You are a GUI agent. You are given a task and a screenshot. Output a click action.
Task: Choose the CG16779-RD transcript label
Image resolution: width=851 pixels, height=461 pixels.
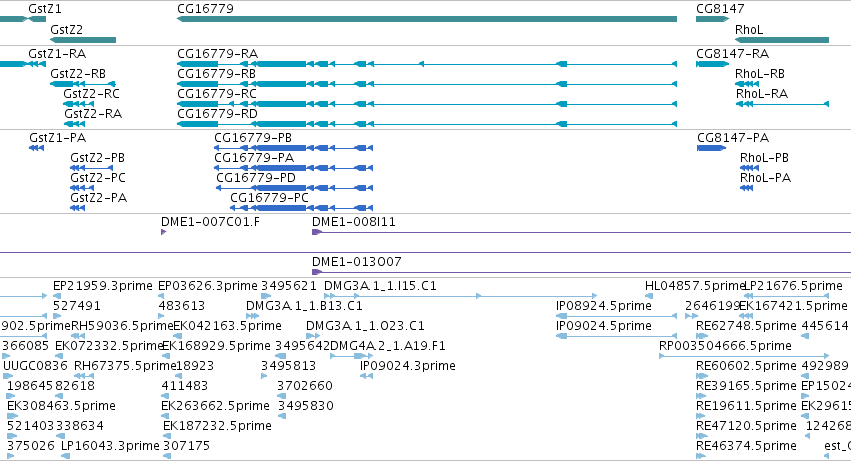[217, 113]
